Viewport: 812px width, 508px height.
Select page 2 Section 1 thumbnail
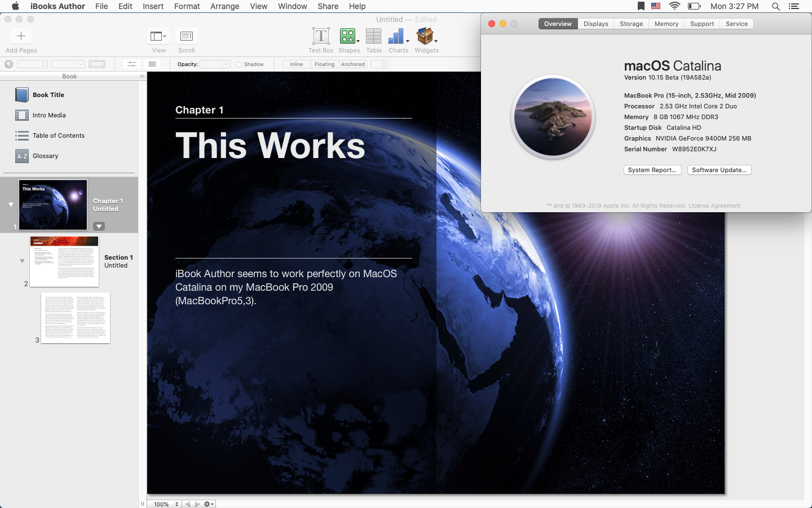point(64,261)
